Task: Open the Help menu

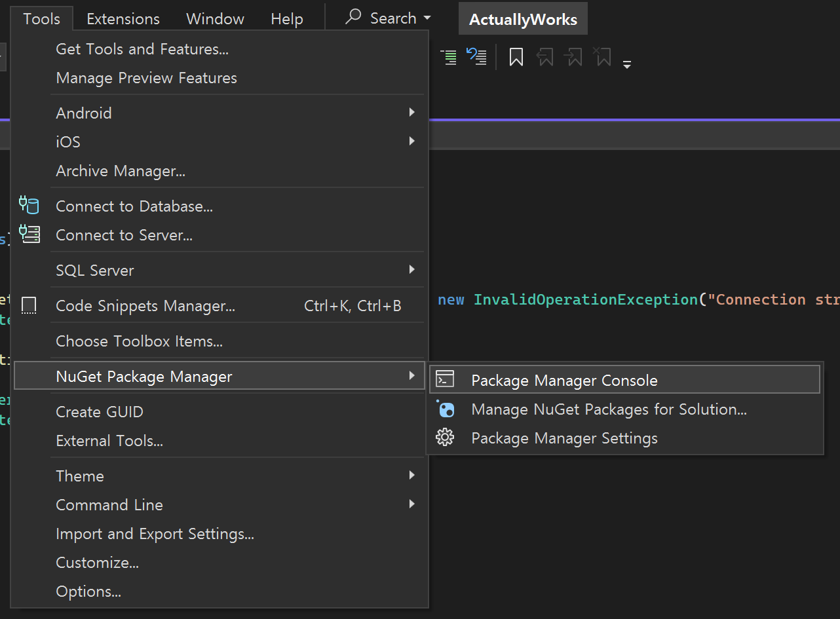Action: (287, 19)
